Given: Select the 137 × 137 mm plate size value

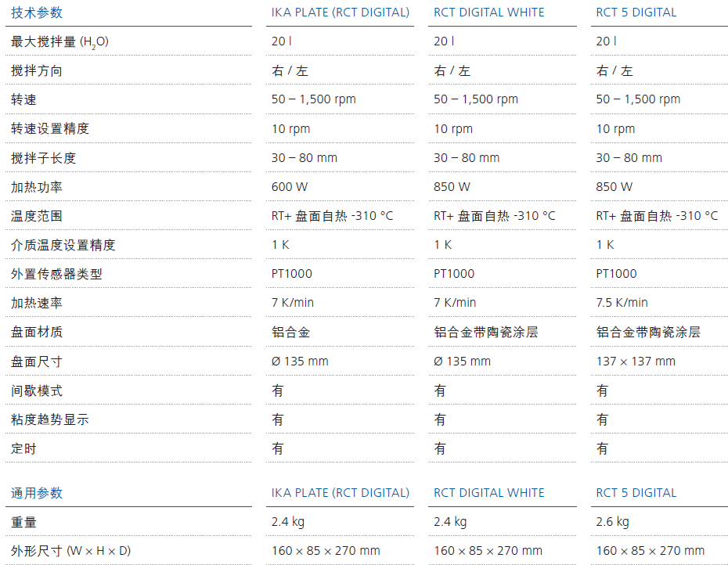Looking at the screenshot, I should 636,361.
